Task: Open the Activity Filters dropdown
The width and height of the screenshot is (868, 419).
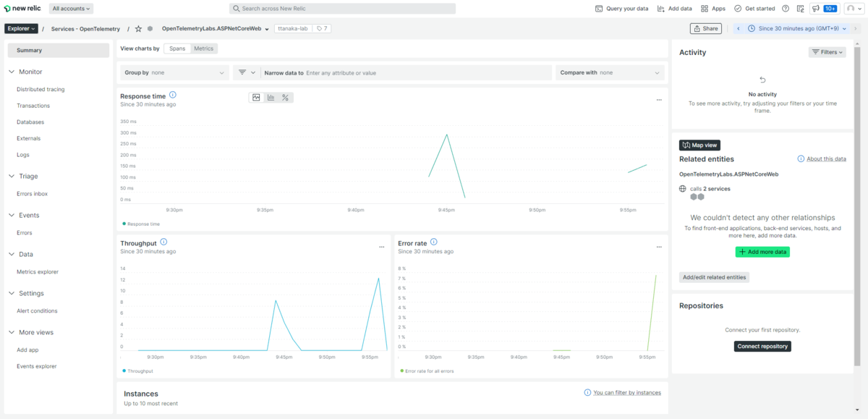Action: tap(827, 52)
